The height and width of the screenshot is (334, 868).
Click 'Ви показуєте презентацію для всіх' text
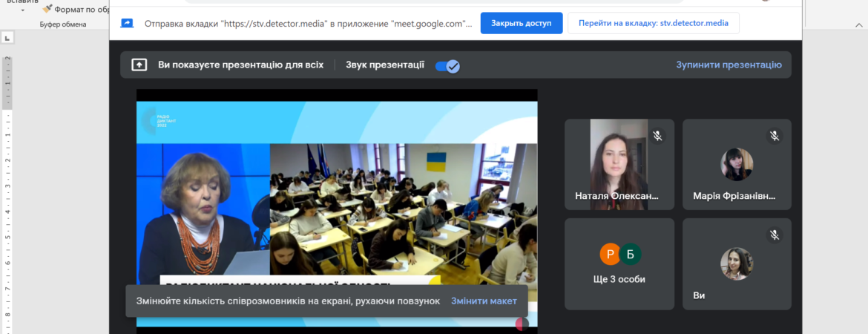click(x=241, y=65)
